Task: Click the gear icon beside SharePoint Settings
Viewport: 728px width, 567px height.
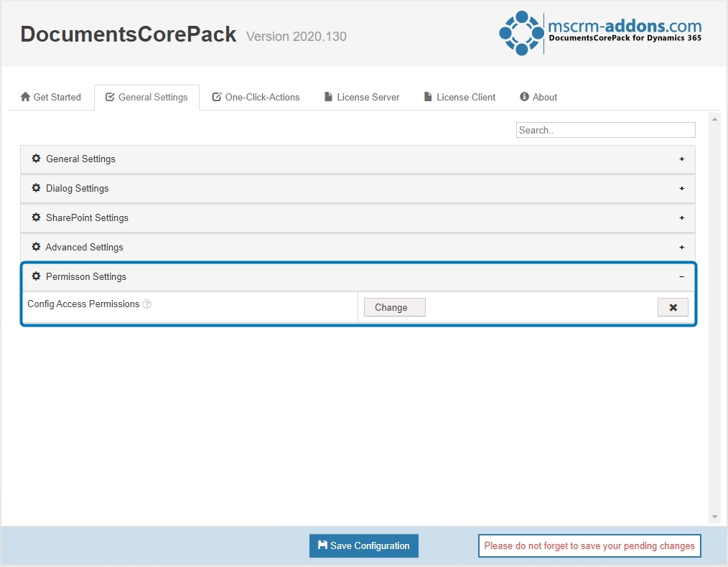Action: click(x=36, y=217)
